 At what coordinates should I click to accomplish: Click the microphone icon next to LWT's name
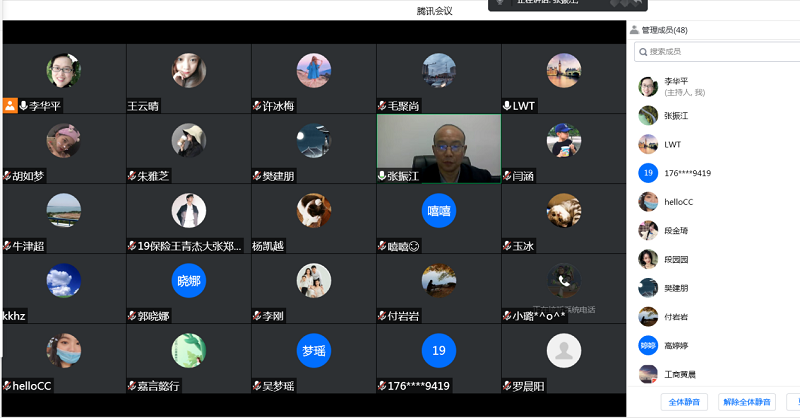pyautogui.click(x=507, y=105)
